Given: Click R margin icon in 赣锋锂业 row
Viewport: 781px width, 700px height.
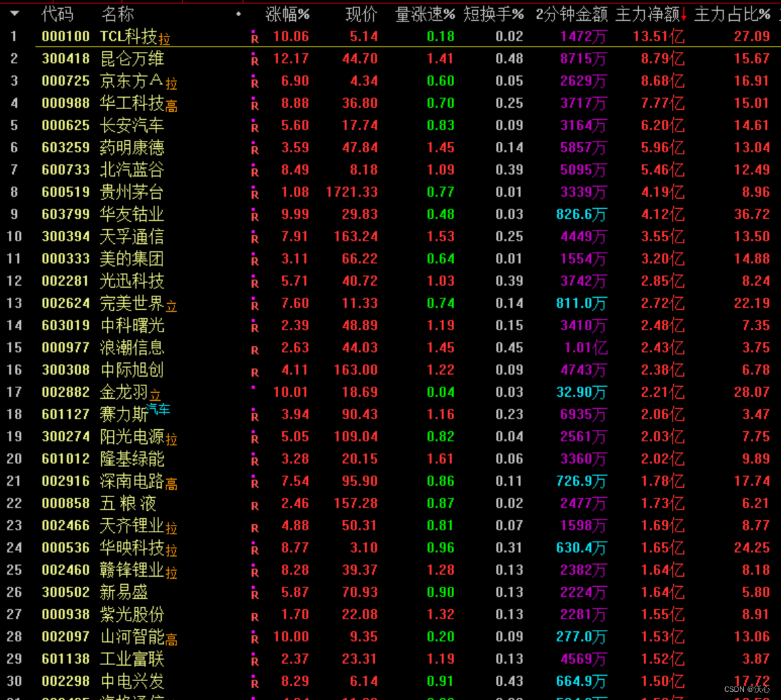Looking at the screenshot, I should tap(255, 572).
